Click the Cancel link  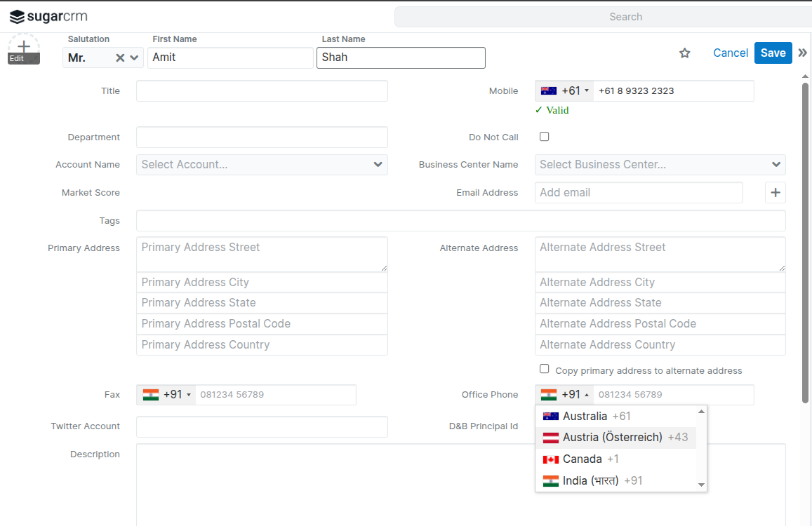tap(731, 53)
